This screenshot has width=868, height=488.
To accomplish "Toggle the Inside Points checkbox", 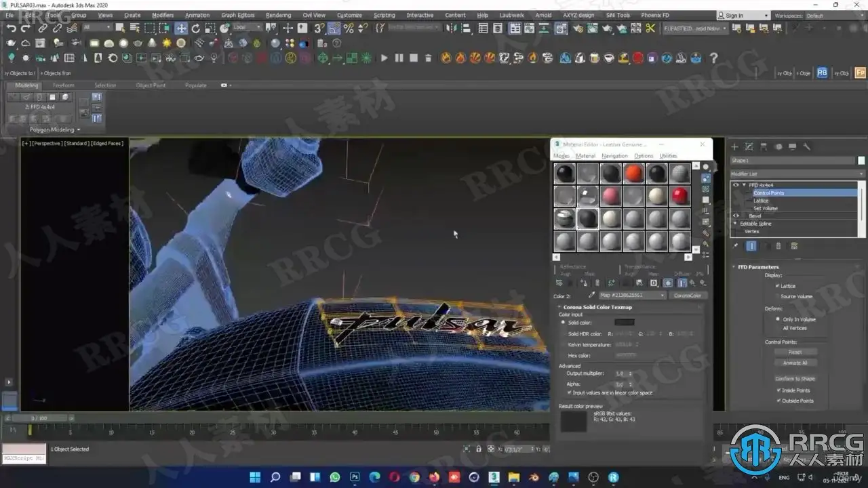I will pos(778,390).
